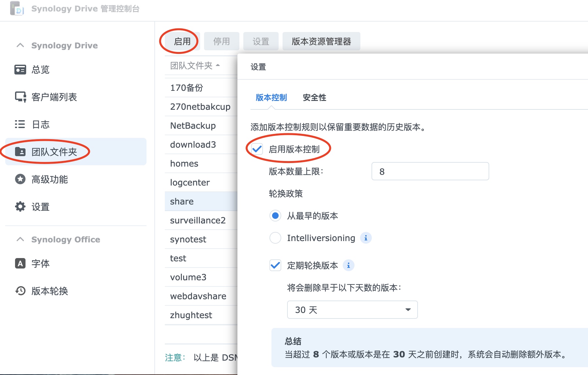This screenshot has height=375, width=588.
Task: Click the 启用 button
Action: pos(182,41)
